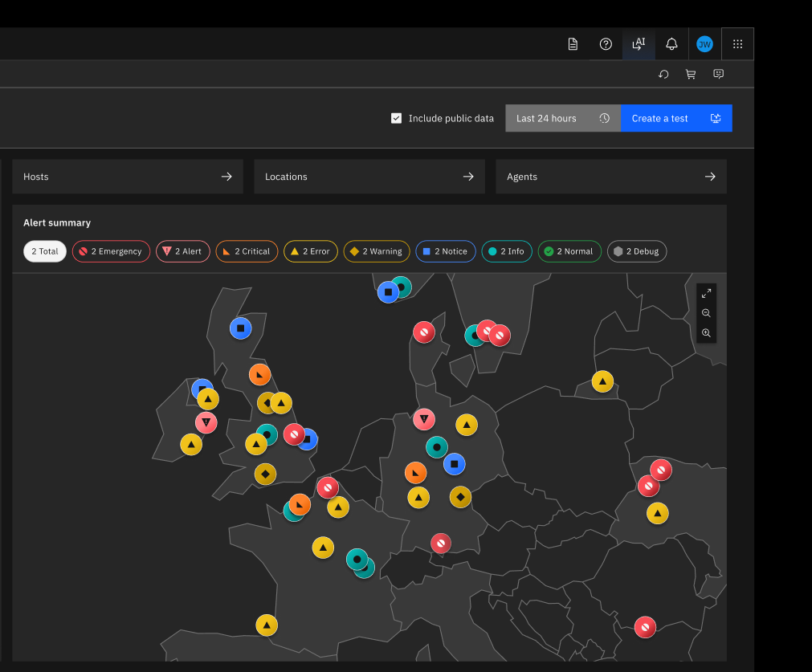812x672 pixels.
Task: Click the refresh/undo arrow icon
Action: pos(663,74)
